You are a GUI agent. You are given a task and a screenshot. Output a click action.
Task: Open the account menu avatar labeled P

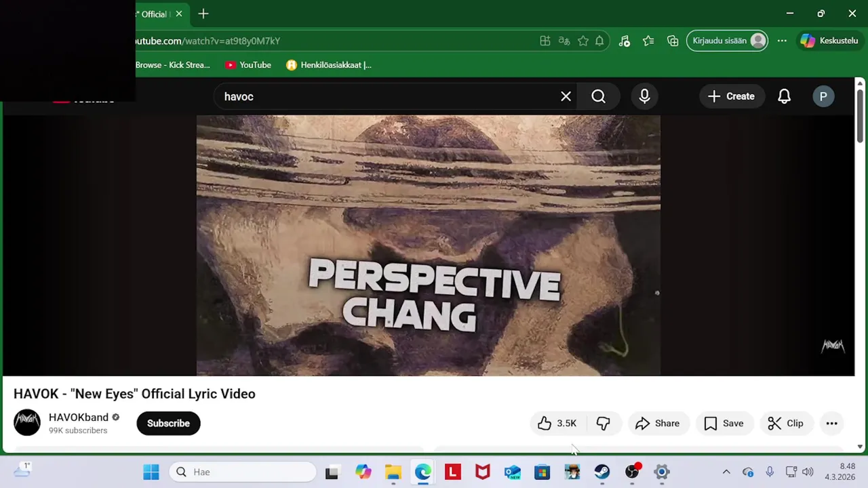pos(823,96)
